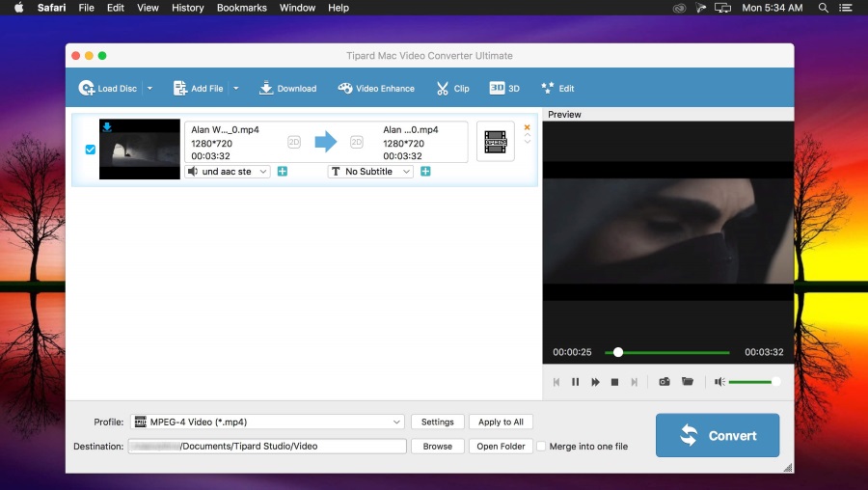Open the Help menu
The image size is (868, 490).
point(339,8)
